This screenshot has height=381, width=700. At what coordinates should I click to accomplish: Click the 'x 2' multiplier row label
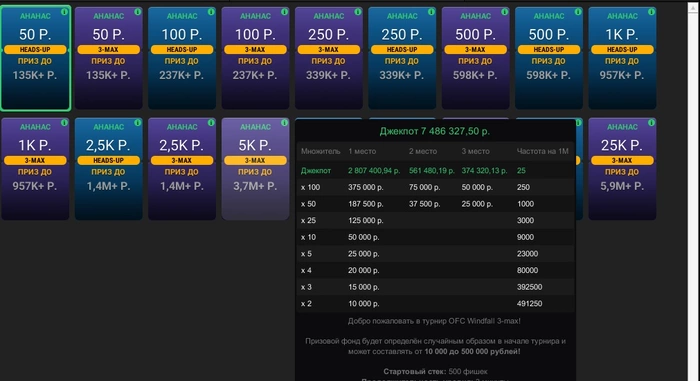coord(306,304)
